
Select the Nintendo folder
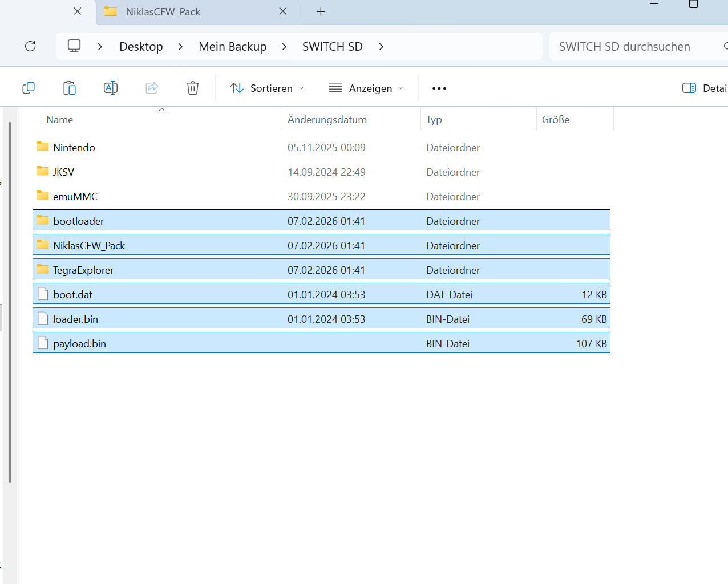74,148
